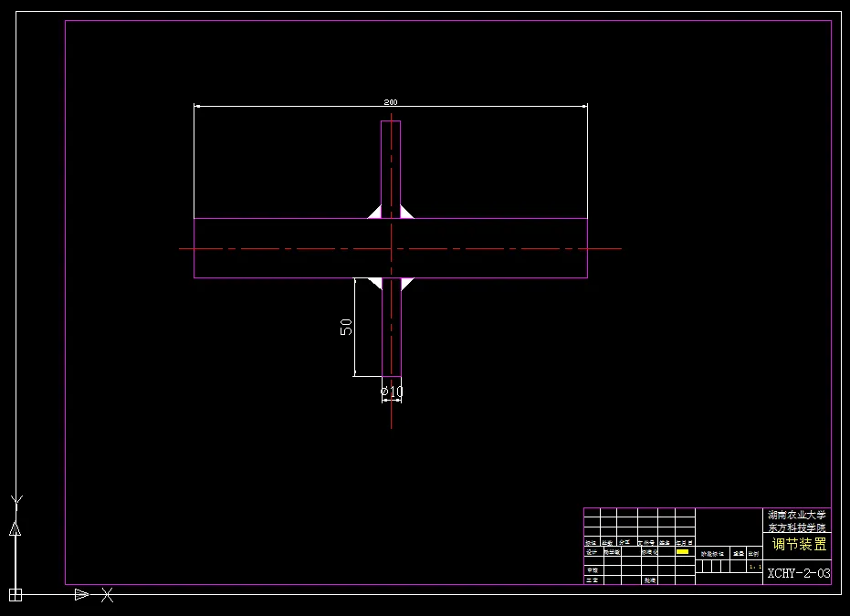Select the ø10 diameter dimension text
The image size is (850, 616).
coord(392,392)
